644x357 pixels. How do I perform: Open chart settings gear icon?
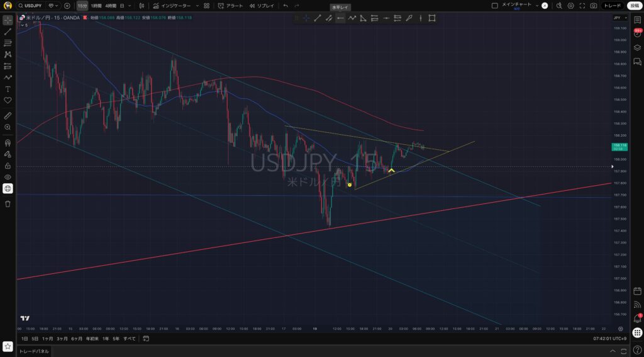(570, 6)
